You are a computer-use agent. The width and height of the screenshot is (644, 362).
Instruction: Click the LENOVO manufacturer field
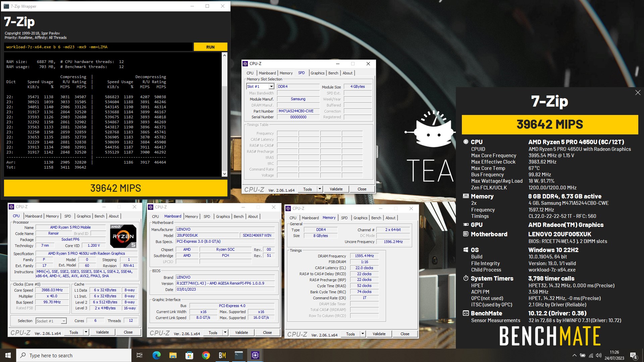pos(225,230)
